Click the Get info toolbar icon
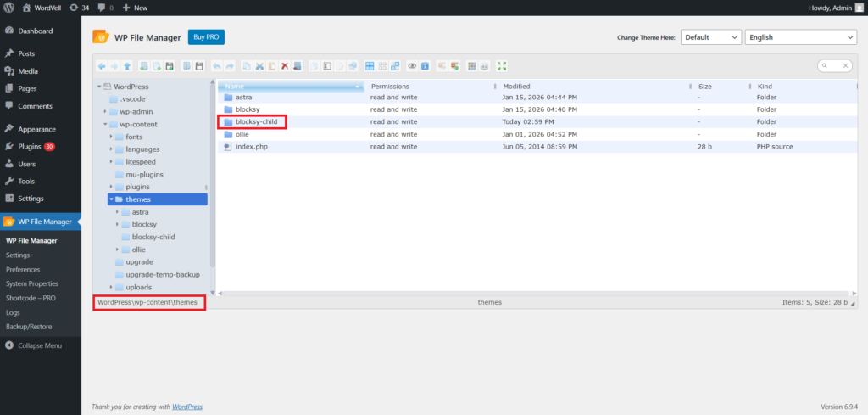Image resolution: width=868 pixels, height=415 pixels. [x=426, y=66]
